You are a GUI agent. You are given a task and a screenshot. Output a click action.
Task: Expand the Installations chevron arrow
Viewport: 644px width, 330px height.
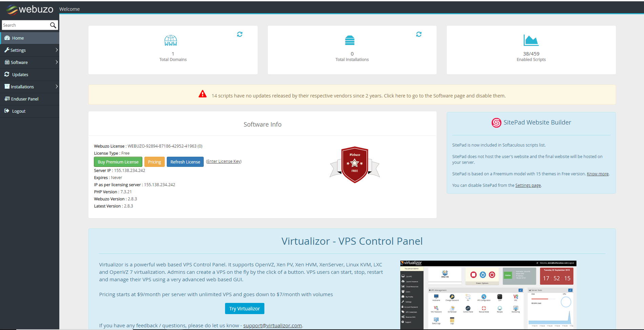[57, 87]
